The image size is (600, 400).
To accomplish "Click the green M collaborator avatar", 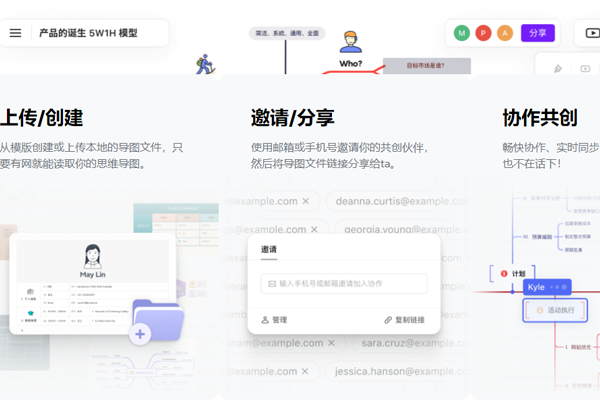I will 462,33.
